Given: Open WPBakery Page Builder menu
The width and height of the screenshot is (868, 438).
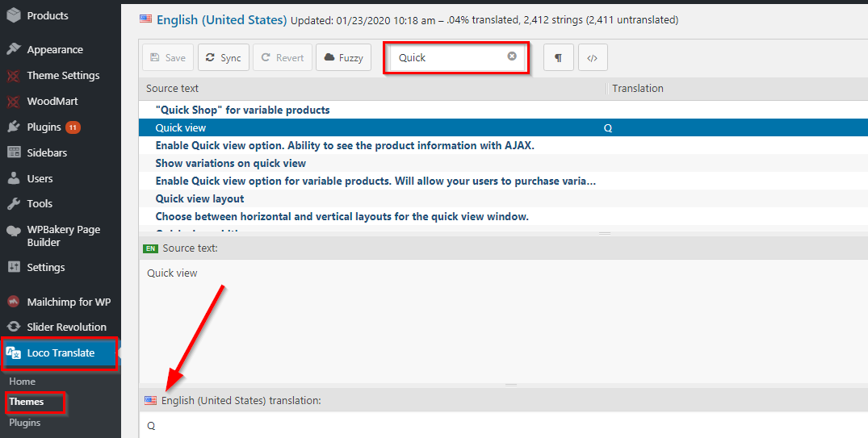Looking at the screenshot, I should [64, 236].
